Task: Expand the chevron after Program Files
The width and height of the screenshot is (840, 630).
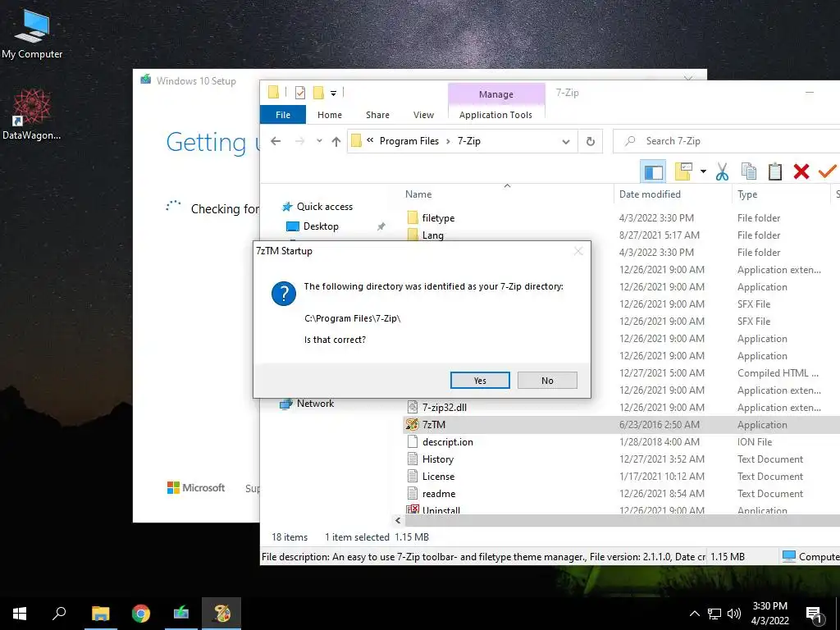Action: [449, 141]
